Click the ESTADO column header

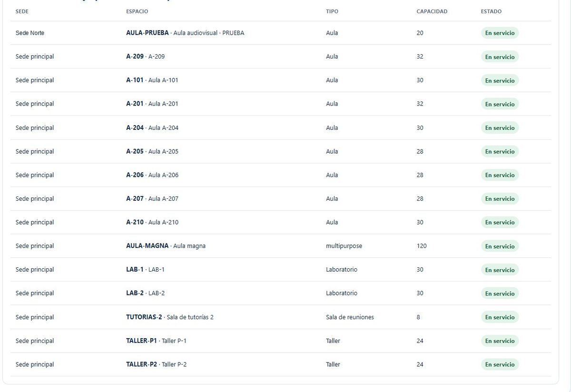click(x=491, y=11)
